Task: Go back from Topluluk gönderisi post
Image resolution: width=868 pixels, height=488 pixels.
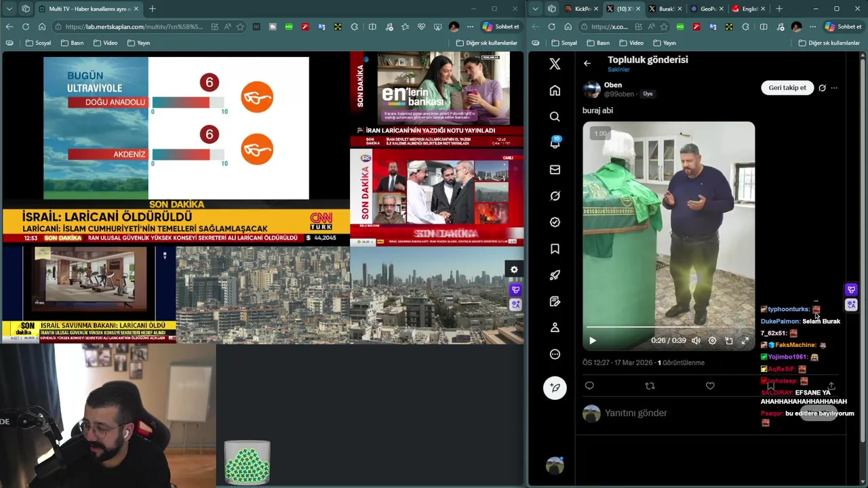Action: point(587,64)
